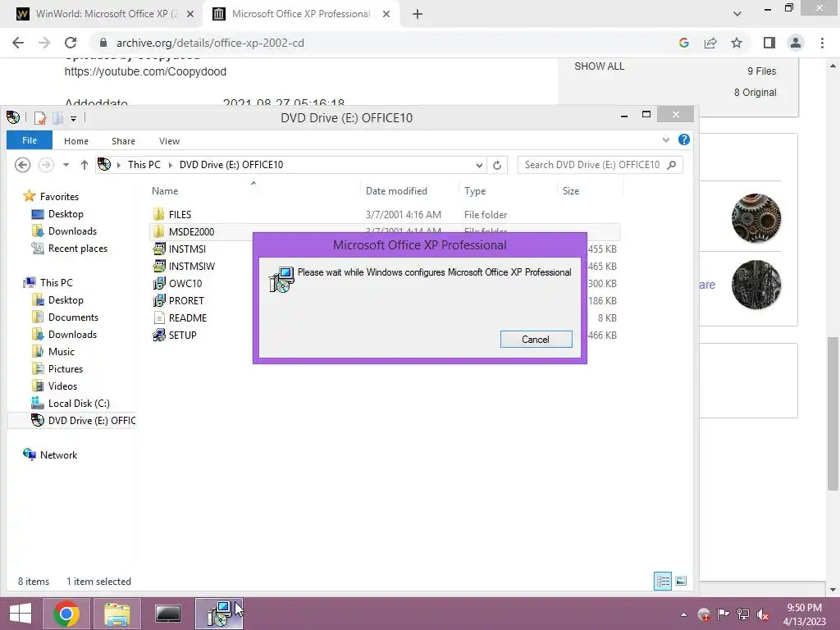Open the Share ribbon tab
Image resolution: width=840 pixels, height=630 pixels.
(123, 141)
